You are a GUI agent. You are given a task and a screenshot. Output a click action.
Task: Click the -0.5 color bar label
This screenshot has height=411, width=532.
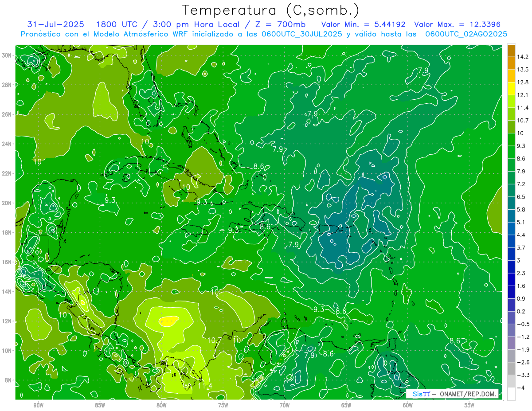524,324
